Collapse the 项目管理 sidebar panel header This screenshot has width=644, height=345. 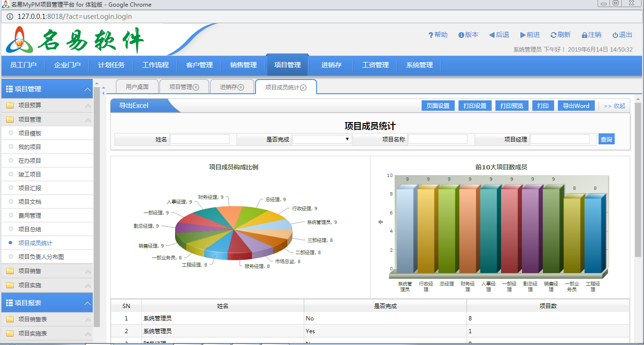[87, 89]
